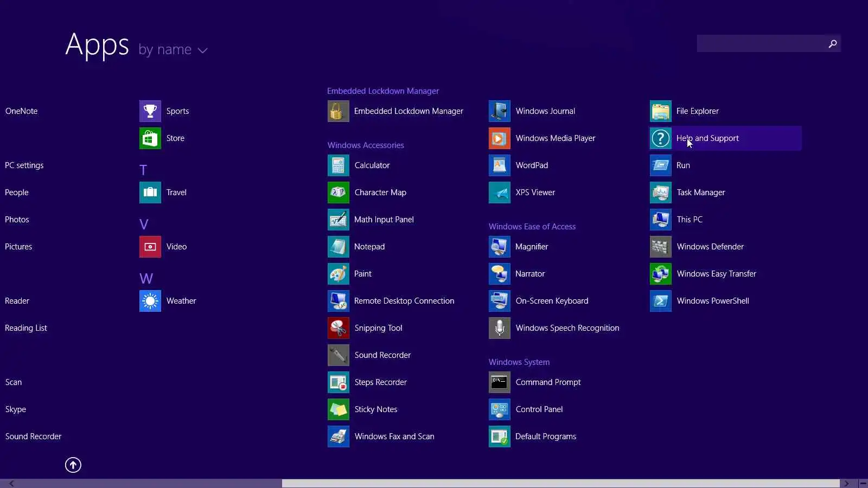Image resolution: width=868 pixels, height=488 pixels.
Task: Expand the "by name" sort dropdown
Action: tap(173, 50)
